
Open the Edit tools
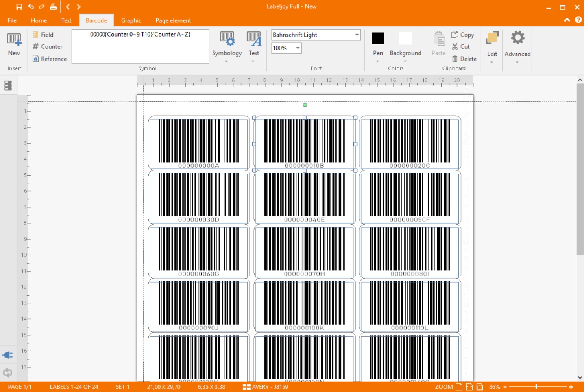pyautogui.click(x=492, y=47)
